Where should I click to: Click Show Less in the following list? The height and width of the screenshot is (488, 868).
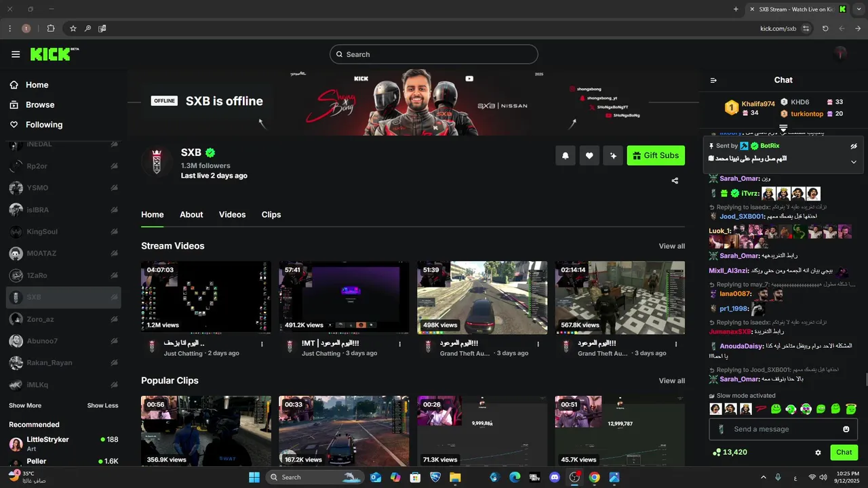click(102, 405)
